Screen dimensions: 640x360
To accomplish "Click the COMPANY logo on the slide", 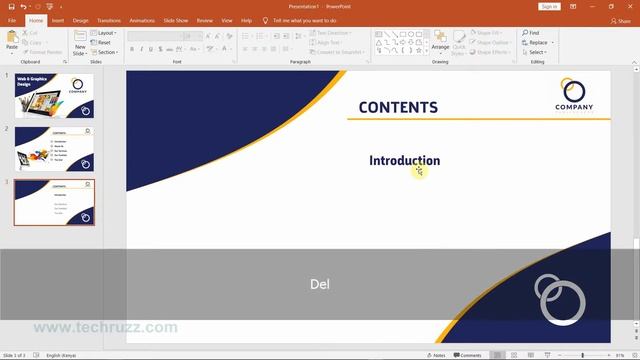I will [x=574, y=95].
